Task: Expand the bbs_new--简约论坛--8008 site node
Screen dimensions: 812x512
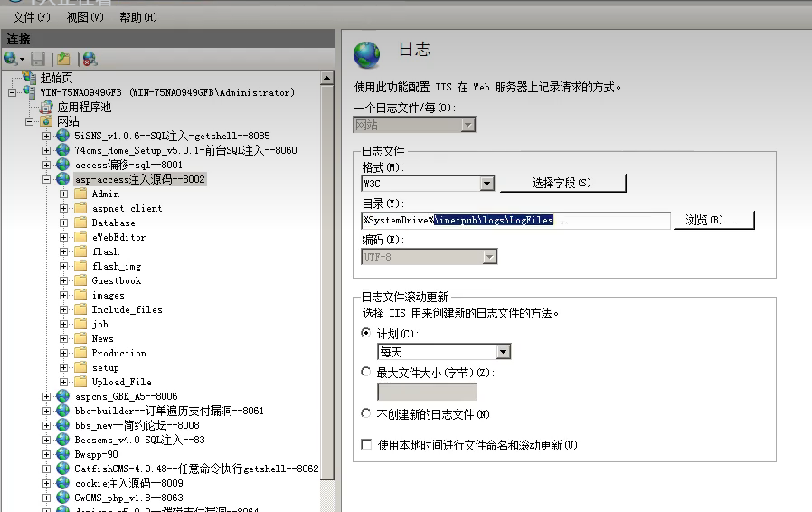Action: (x=47, y=425)
